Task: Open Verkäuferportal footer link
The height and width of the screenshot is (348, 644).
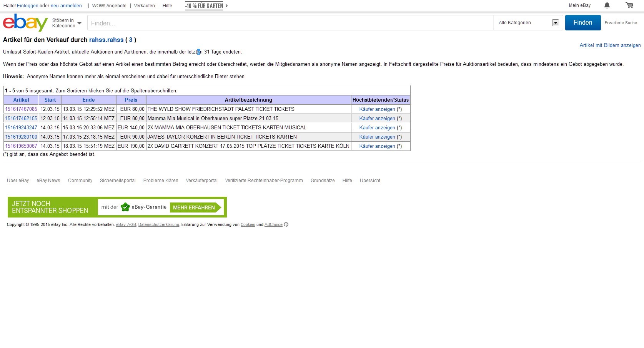Action: tap(201, 181)
